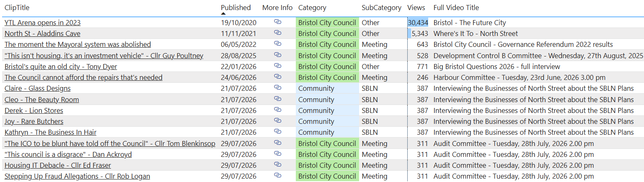Open More Info icon for Mayoral system row
Screen dimensions: 644x182
pos(277,44)
